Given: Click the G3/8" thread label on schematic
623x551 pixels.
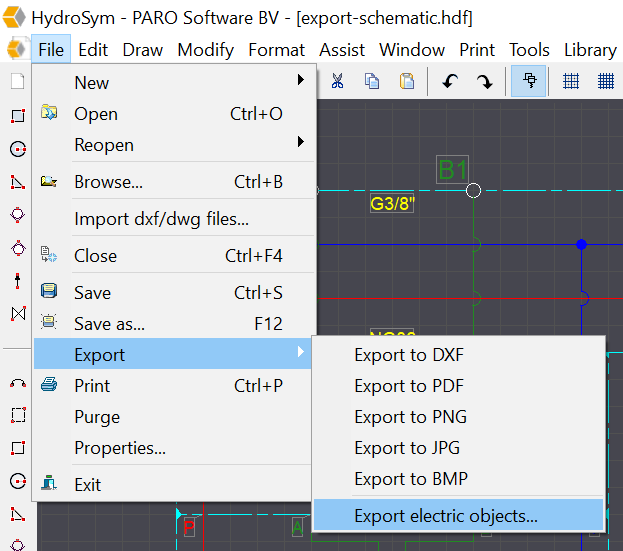Looking at the screenshot, I should [392, 204].
